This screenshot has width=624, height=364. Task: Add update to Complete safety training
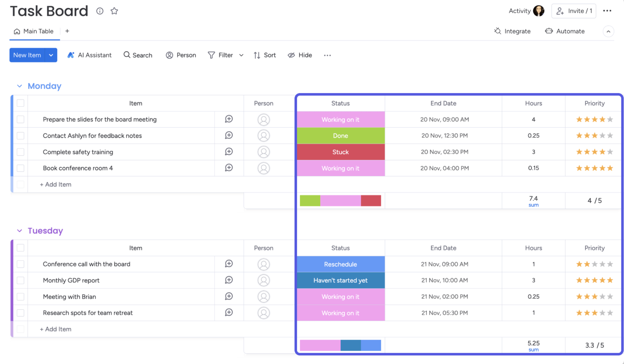click(229, 152)
